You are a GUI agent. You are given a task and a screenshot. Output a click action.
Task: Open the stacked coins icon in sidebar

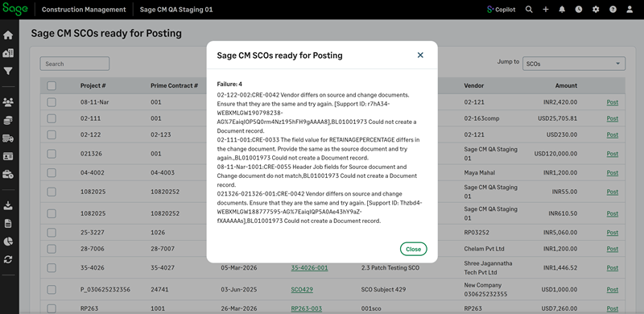(8, 120)
